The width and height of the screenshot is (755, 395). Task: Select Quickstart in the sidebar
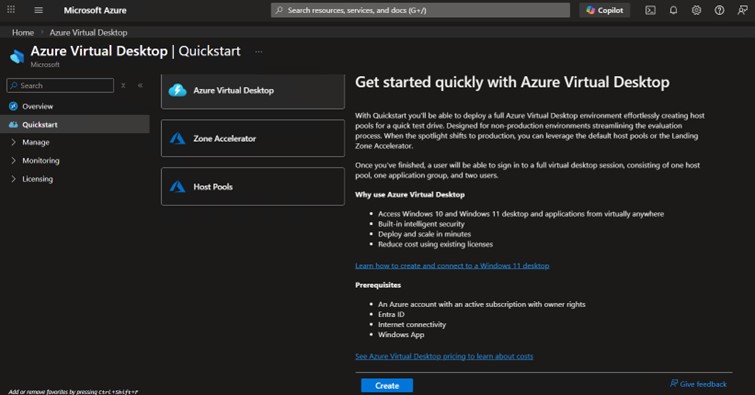click(x=75, y=124)
